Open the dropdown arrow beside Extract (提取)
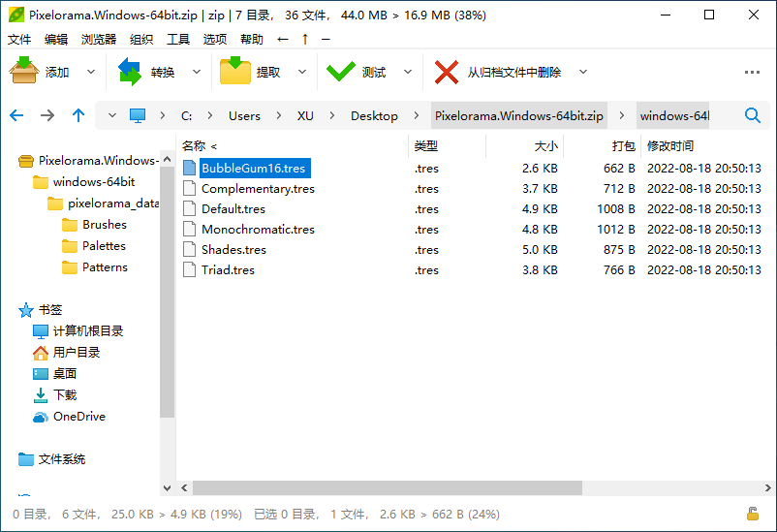 coord(302,72)
